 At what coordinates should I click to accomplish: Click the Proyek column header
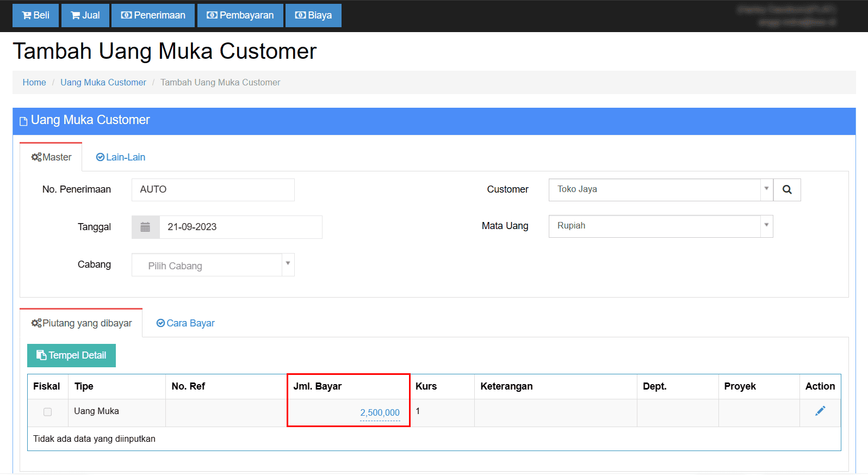pyautogui.click(x=759, y=386)
